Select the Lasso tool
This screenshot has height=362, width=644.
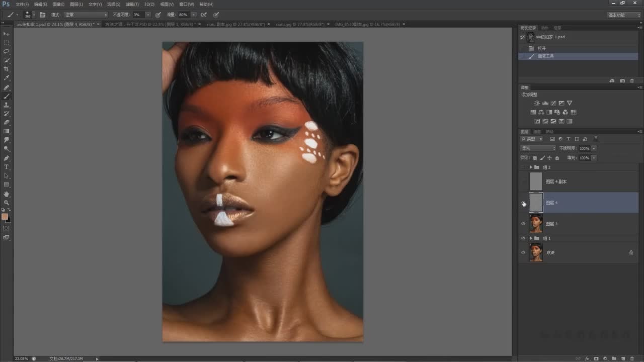7,51
